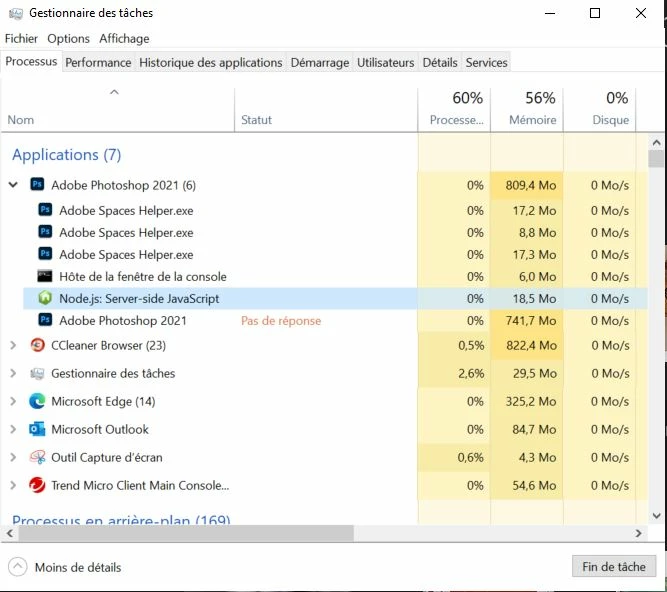Open the Détails tab
Image resolution: width=667 pixels, height=592 pixels.
tap(440, 63)
